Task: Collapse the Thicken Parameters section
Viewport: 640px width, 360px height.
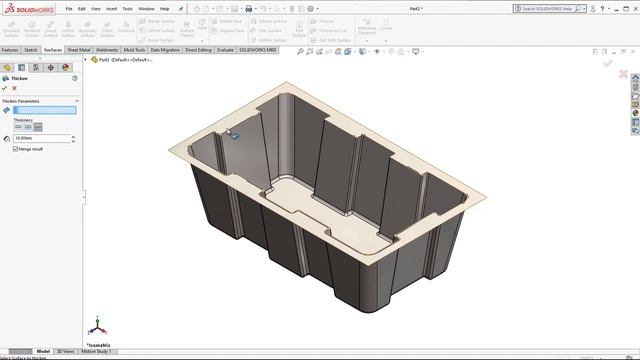Action: pos(77,101)
